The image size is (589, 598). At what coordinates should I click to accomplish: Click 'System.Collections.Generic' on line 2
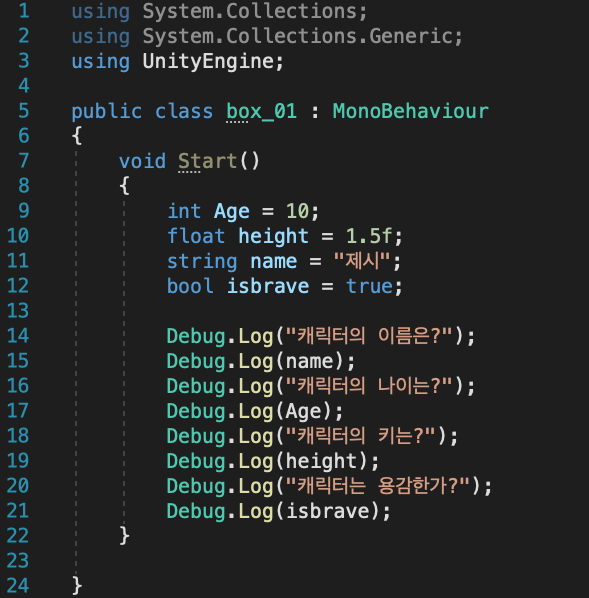pos(298,36)
